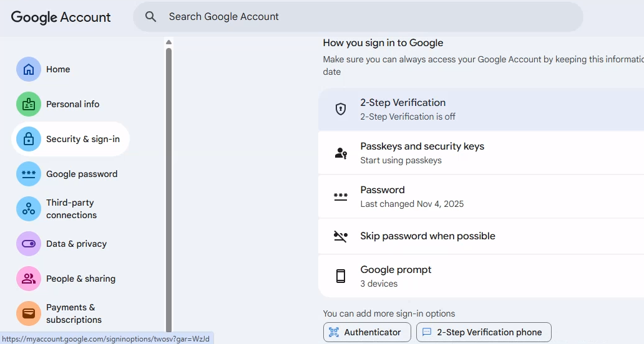Click 'How you sign in to Google' heading

(x=383, y=42)
